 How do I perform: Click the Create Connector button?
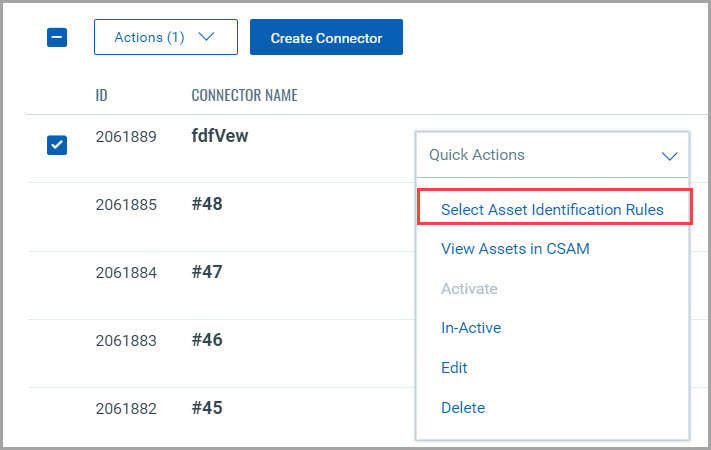click(x=326, y=38)
